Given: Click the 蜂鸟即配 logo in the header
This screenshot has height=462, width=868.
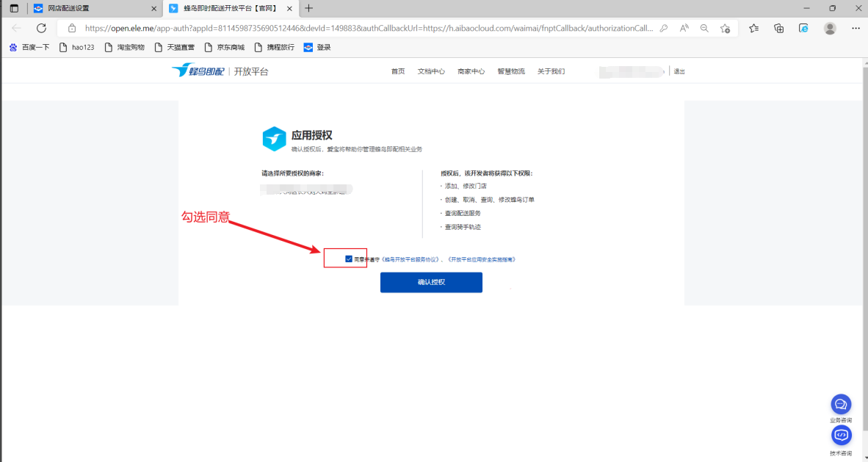Looking at the screenshot, I should tap(198, 71).
